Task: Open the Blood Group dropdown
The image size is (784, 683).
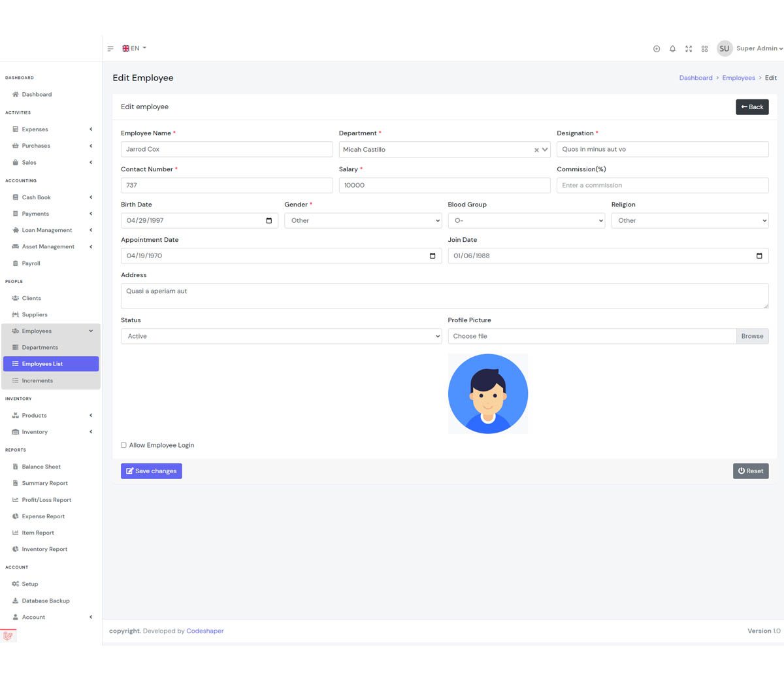Action: (526, 221)
